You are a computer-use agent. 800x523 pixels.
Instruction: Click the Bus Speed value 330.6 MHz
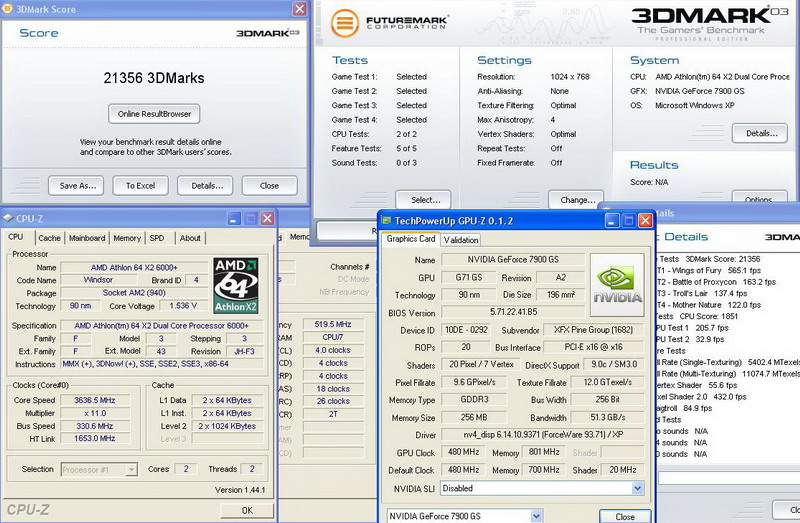pos(95,426)
